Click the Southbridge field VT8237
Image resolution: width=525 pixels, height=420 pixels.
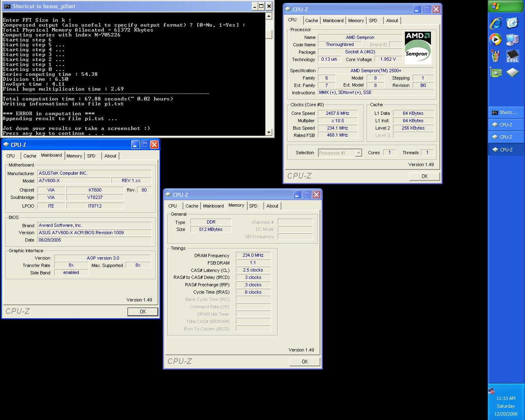coord(95,197)
